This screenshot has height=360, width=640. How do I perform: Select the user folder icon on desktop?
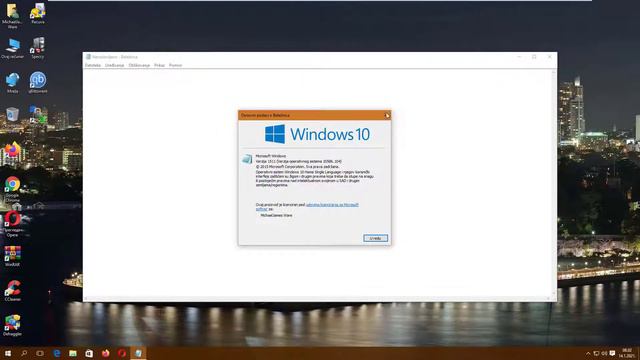pos(12,16)
